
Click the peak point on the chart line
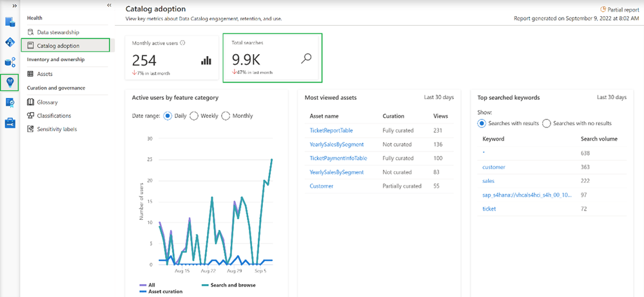272,160
